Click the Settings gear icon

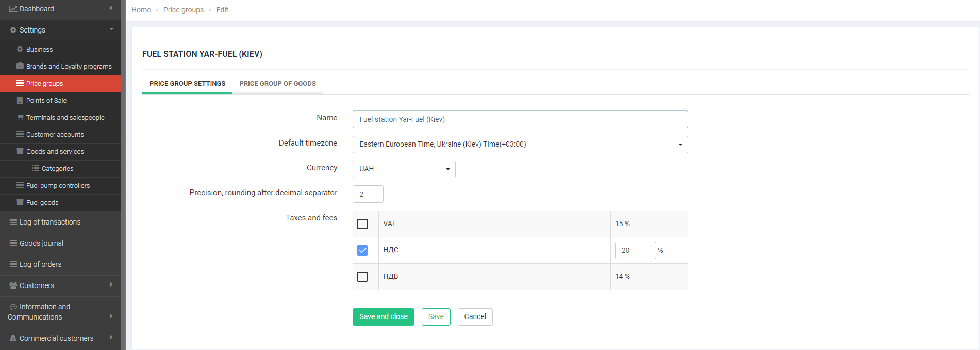pyautogui.click(x=13, y=30)
